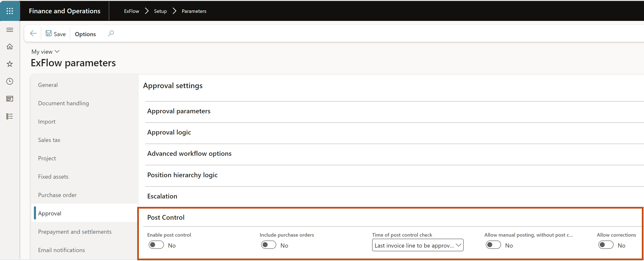Open Recent clock icon in sidebar
Screen dimensions: 644x261
pos(10,81)
